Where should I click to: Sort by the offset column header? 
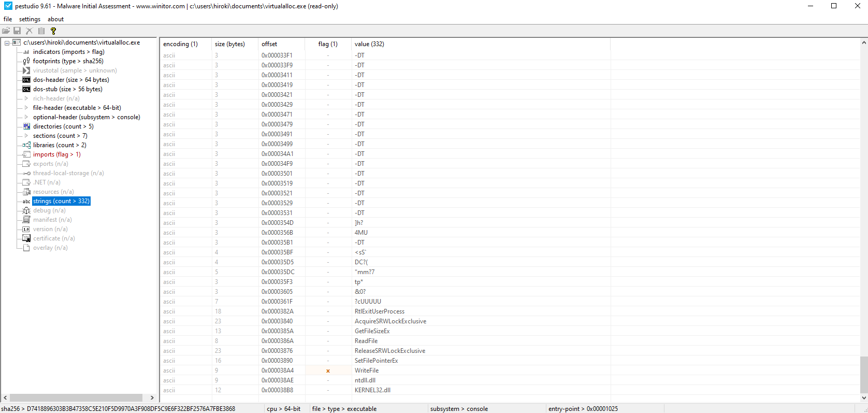269,44
